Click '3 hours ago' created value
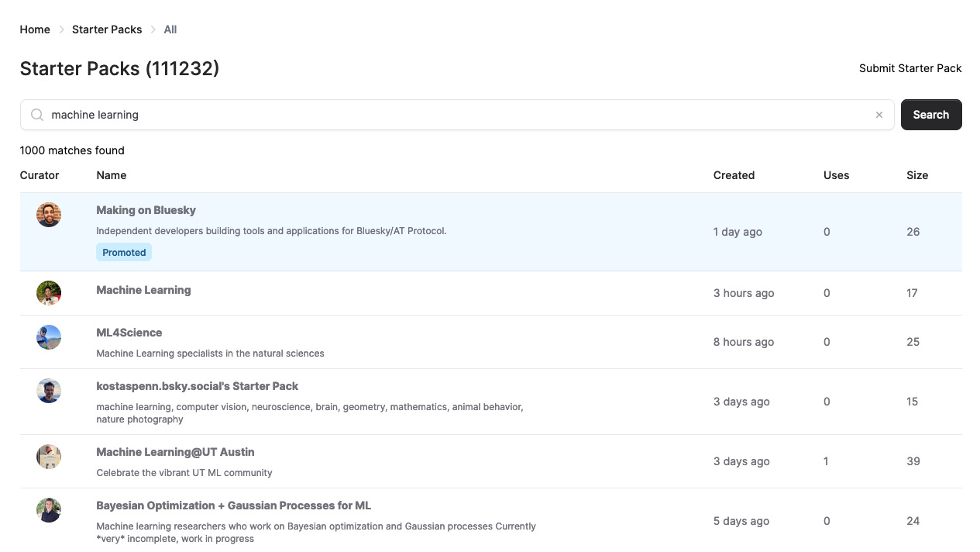This screenshot has height=552, width=980. pyautogui.click(x=744, y=293)
